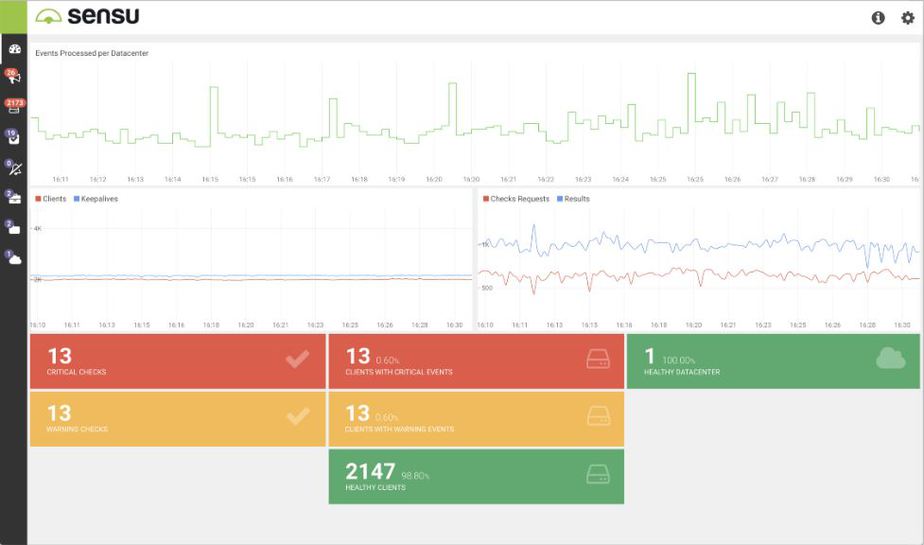Click the info icon in top bar
This screenshot has width=924, height=545.
click(x=878, y=18)
